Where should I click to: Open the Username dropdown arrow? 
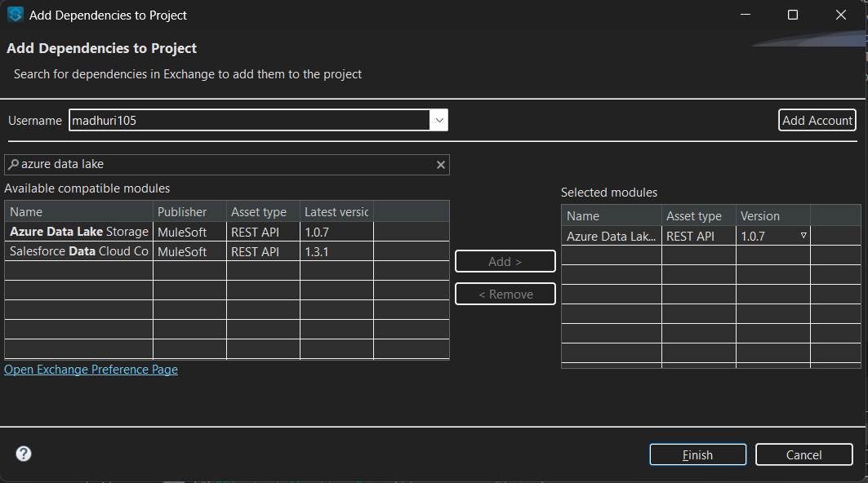439,121
